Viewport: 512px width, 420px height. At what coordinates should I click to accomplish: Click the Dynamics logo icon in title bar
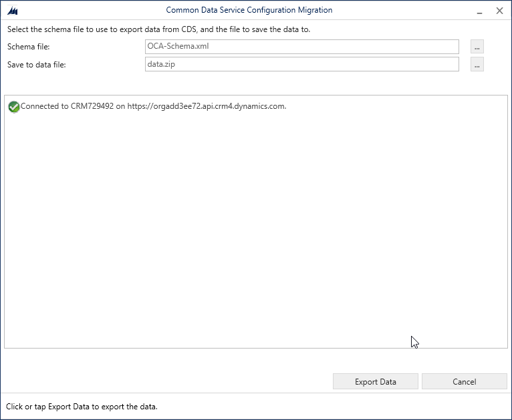[x=13, y=11]
